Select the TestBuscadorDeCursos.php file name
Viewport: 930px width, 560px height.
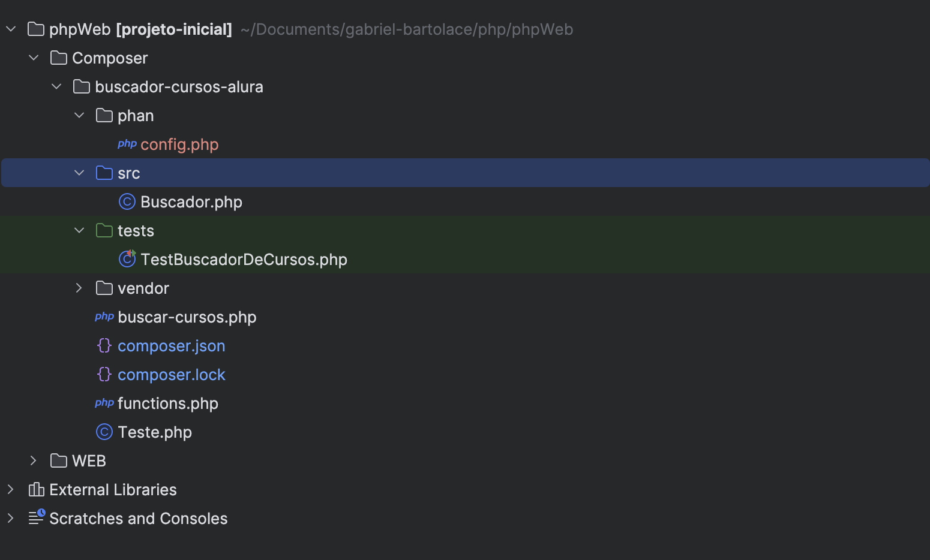[x=244, y=260]
